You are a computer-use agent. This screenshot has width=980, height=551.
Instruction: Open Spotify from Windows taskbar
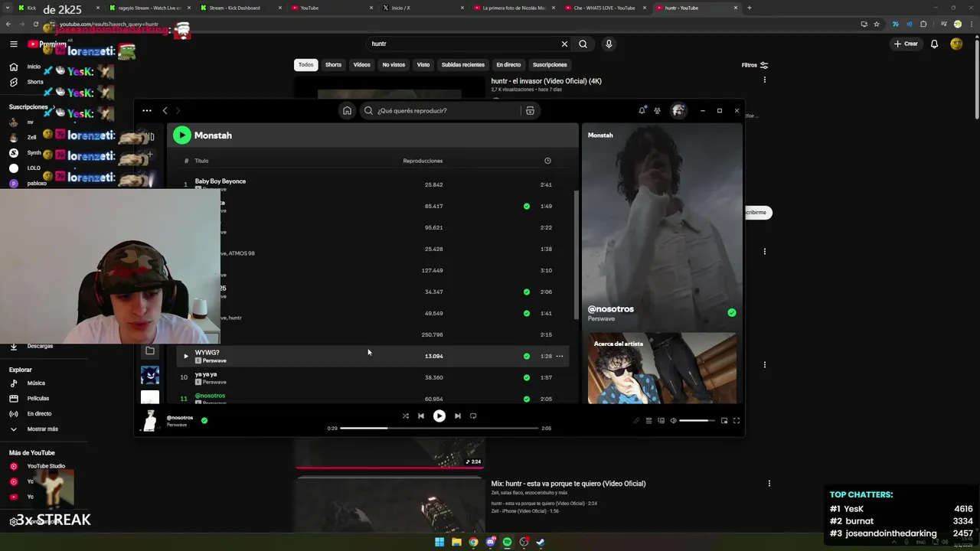508,542
